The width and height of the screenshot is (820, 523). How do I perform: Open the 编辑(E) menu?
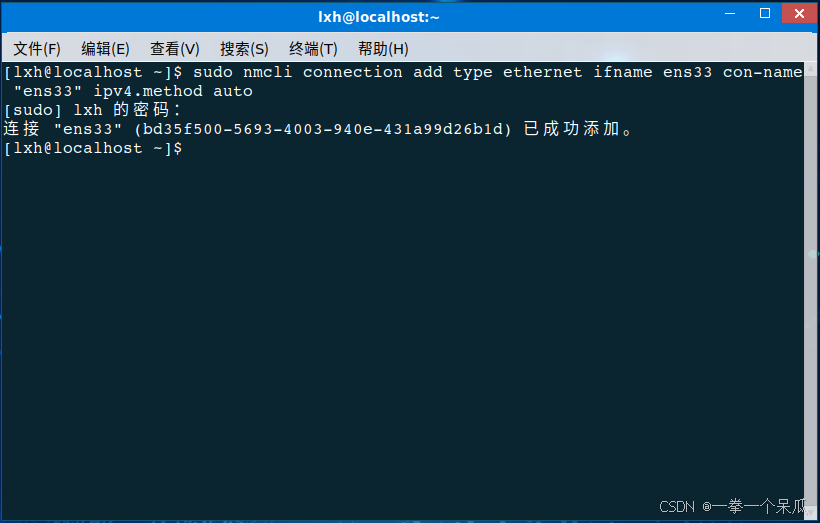tap(105, 49)
